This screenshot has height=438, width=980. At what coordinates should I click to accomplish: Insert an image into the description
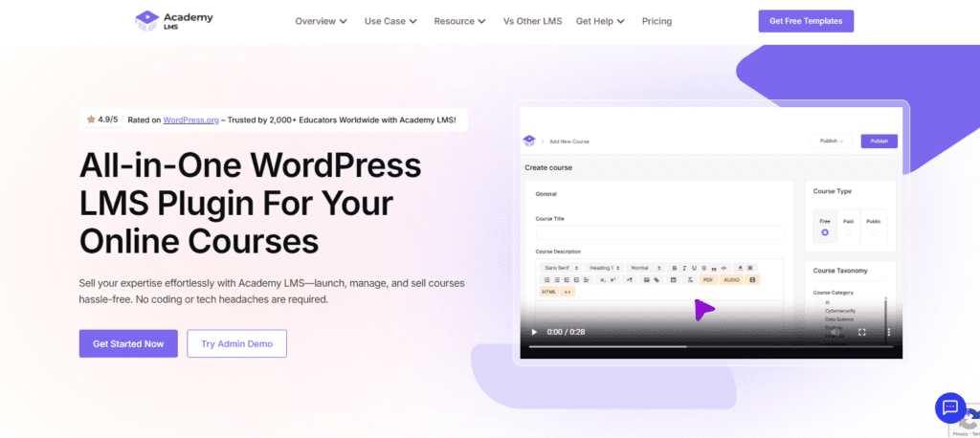point(646,280)
